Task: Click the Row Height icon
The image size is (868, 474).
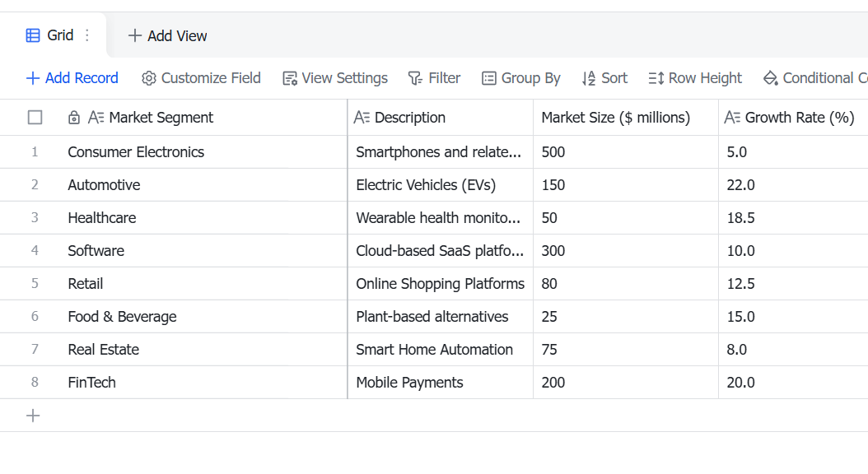Action: (656, 78)
